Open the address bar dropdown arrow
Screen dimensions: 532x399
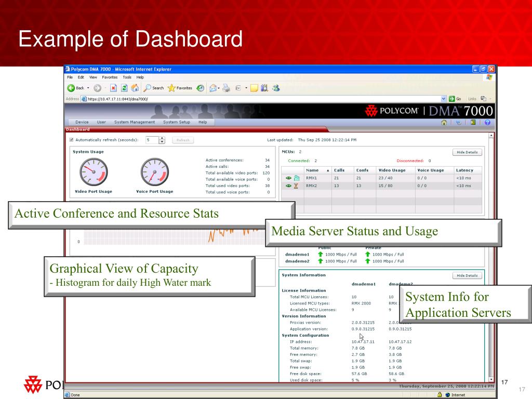tap(444, 99)
